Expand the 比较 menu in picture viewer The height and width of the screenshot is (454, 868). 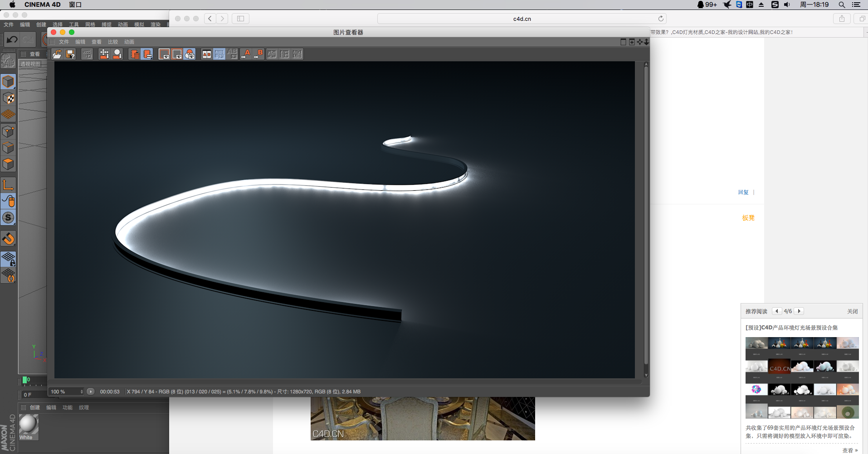pyautogui.click(x=113, y=42)
